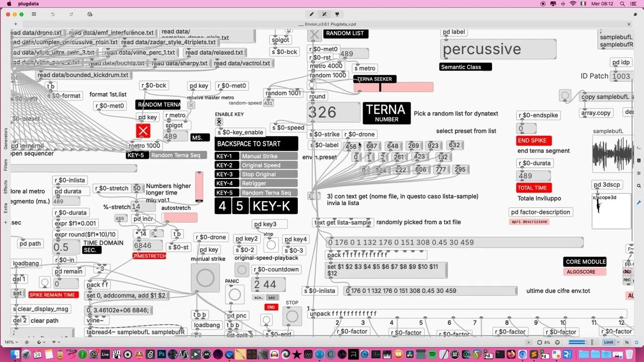Click the text get lista-sample object
Viewport: 644px width, 362px height.
(x=343, y=222)
